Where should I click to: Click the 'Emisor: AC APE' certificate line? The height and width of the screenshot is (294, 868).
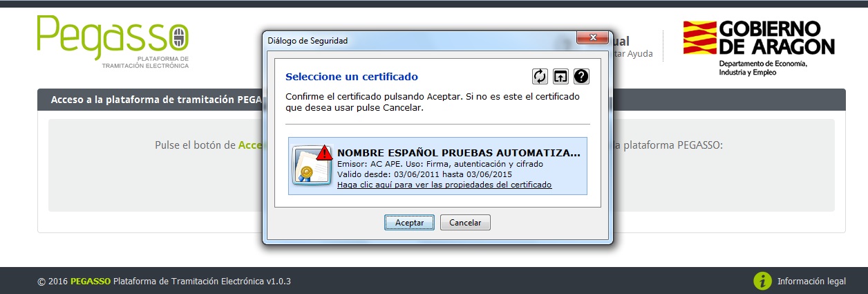[x=440, y=164]
